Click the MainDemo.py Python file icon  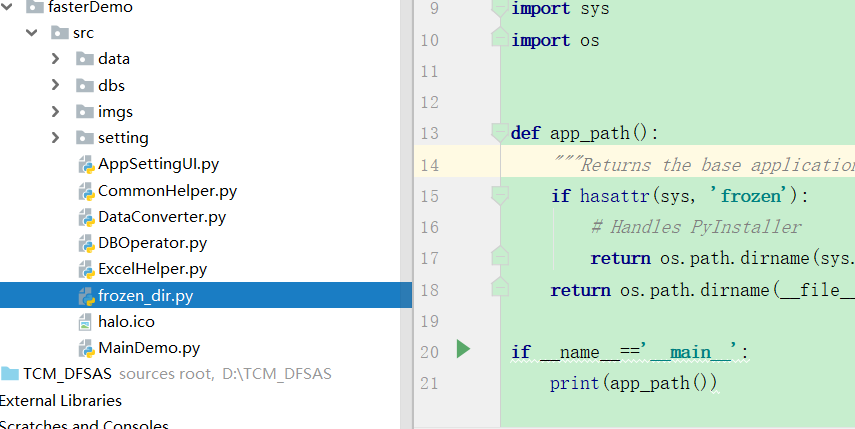point(86,348)
